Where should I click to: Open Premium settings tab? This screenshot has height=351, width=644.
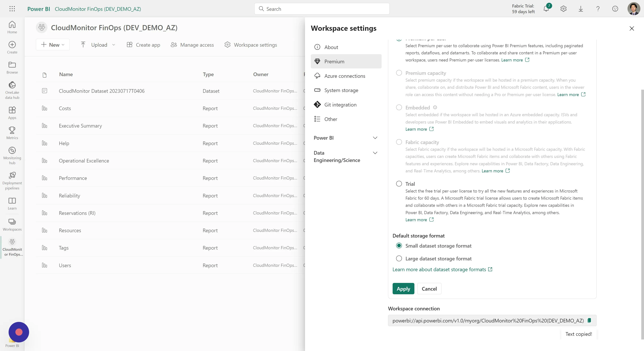pyautogui.click(x=346, y=61)
